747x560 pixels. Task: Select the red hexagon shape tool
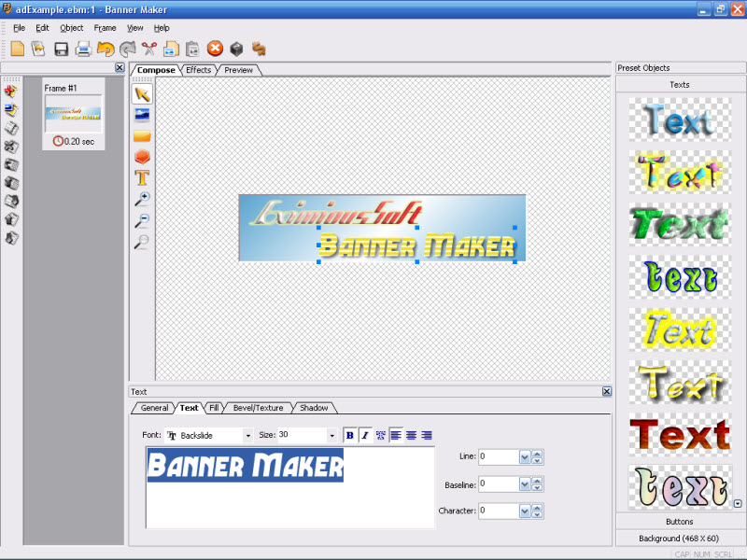click(142, 157)
